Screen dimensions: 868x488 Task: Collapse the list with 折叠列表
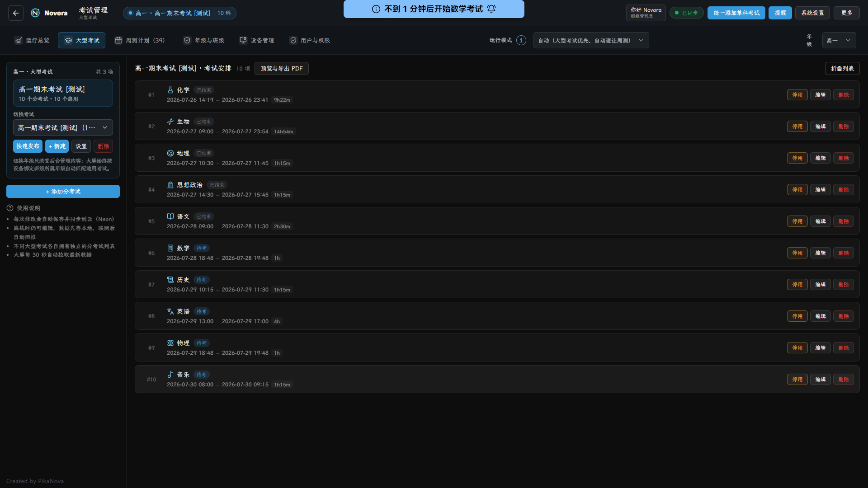[842, 68]
